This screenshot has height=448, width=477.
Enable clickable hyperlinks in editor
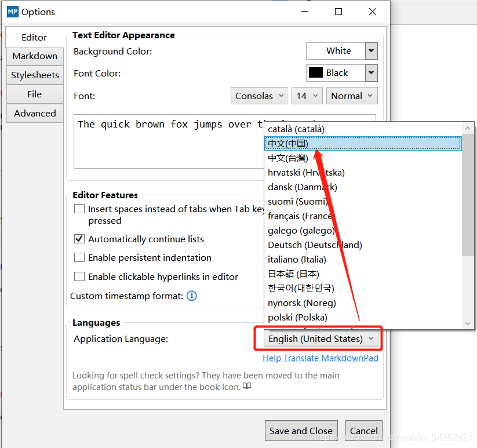(79, 276)
